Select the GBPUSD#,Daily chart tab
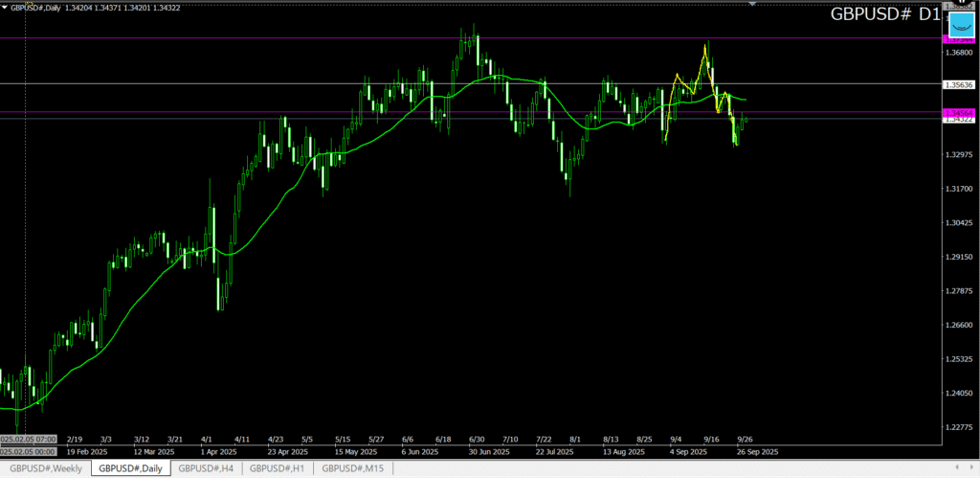 tap(130, 467)
